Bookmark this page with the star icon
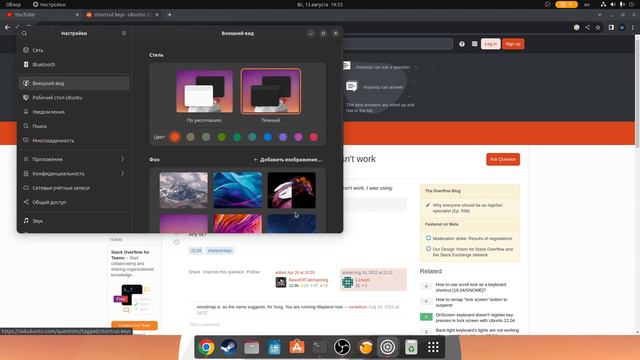Screen dimensions: 640x360 pos(598,27)
